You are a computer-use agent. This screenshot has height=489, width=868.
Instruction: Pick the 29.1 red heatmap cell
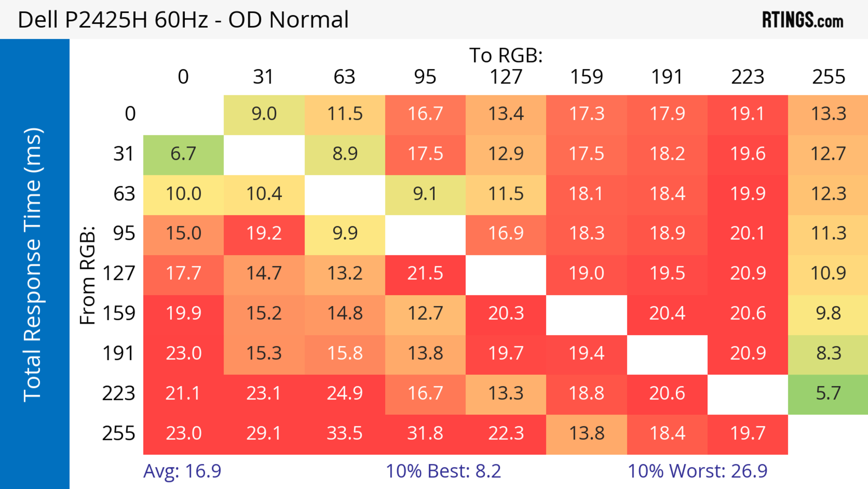pos(264,433)
